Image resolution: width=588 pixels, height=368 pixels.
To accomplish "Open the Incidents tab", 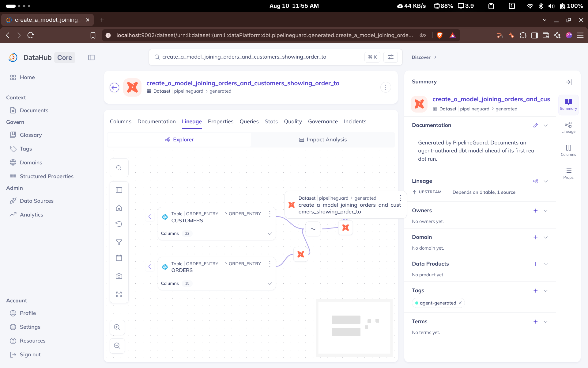I will [355, 121].
